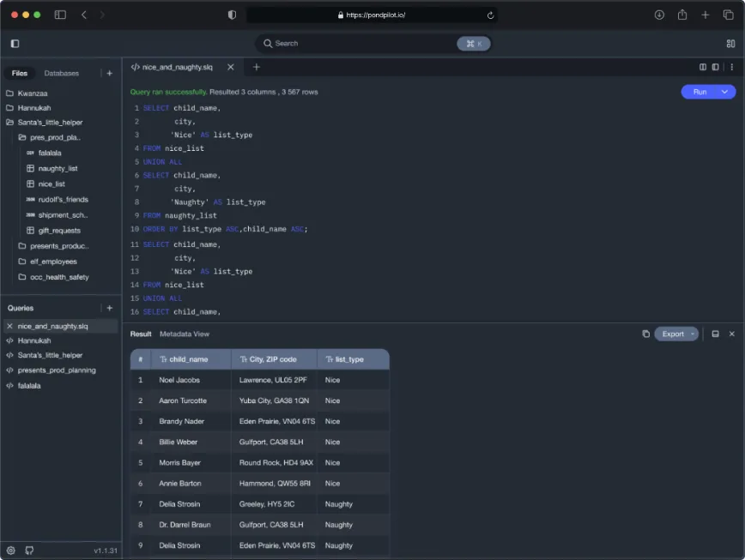The width and height of the screenshot is (745, 560).
Task: Show Safari tab overview
Action: (728, 15)
